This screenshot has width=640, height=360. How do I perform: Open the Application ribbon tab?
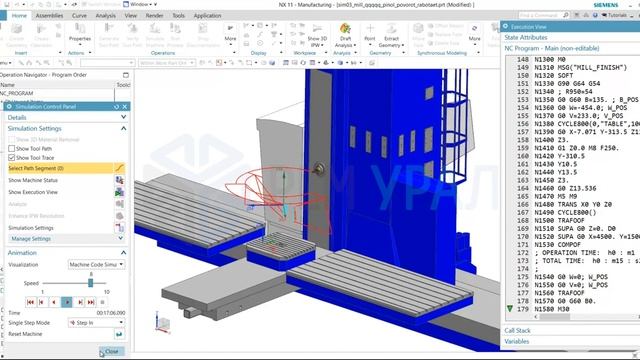[207, 16]
